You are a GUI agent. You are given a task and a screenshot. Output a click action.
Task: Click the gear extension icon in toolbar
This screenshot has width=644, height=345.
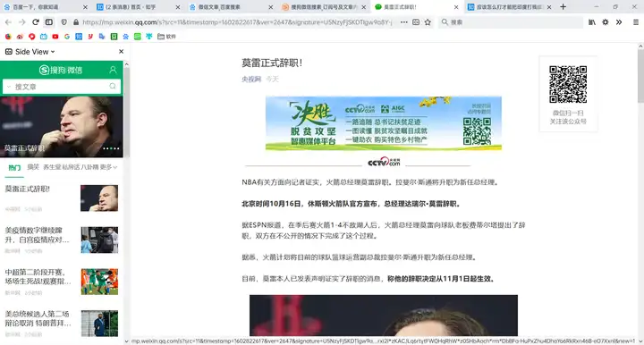(x=606, y=22)
